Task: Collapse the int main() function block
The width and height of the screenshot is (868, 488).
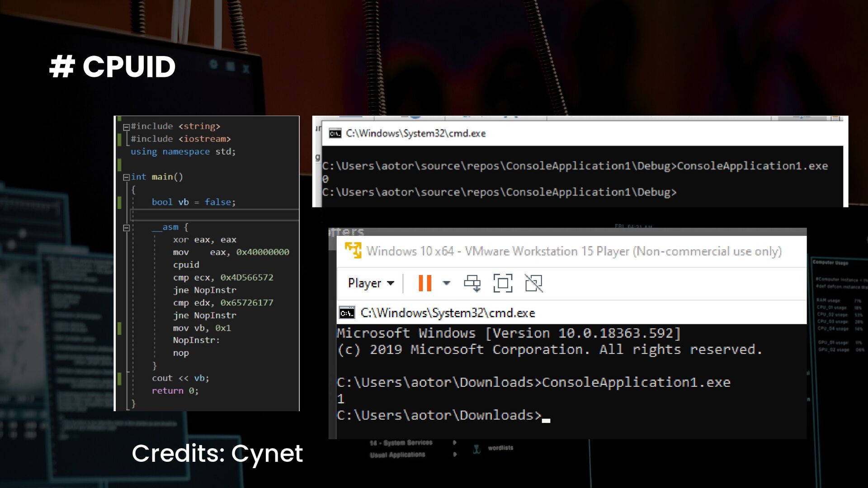Action: coord(127,177)
